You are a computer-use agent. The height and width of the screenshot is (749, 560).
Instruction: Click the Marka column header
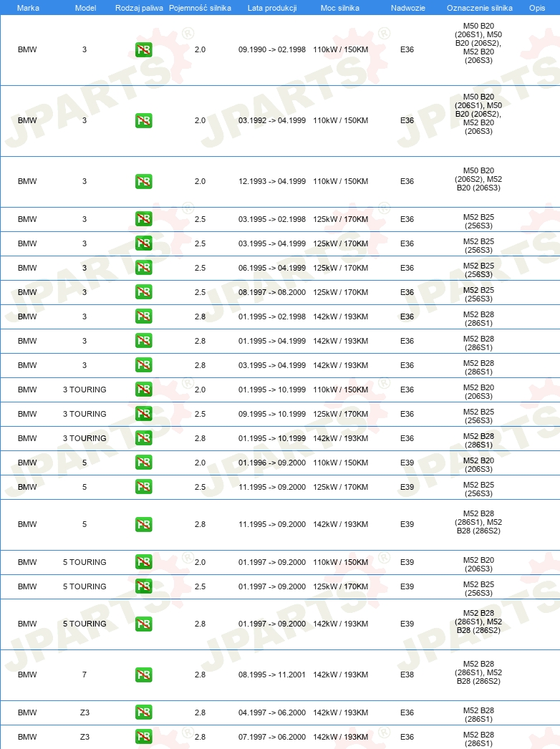28,8
